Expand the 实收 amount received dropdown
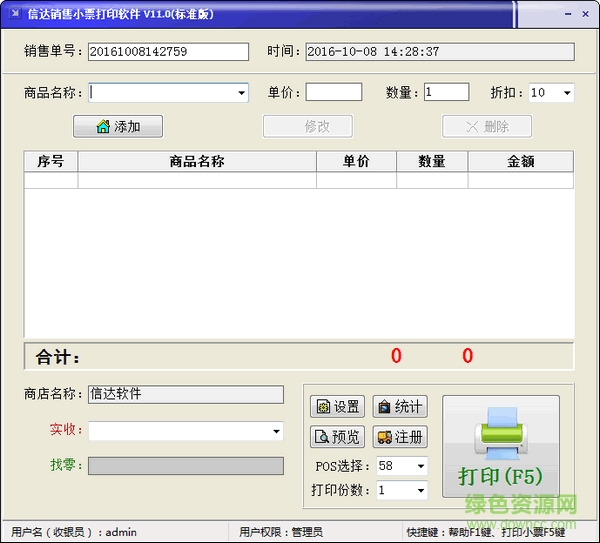Screen dimensions: 600x543 [x=277, y=431]
